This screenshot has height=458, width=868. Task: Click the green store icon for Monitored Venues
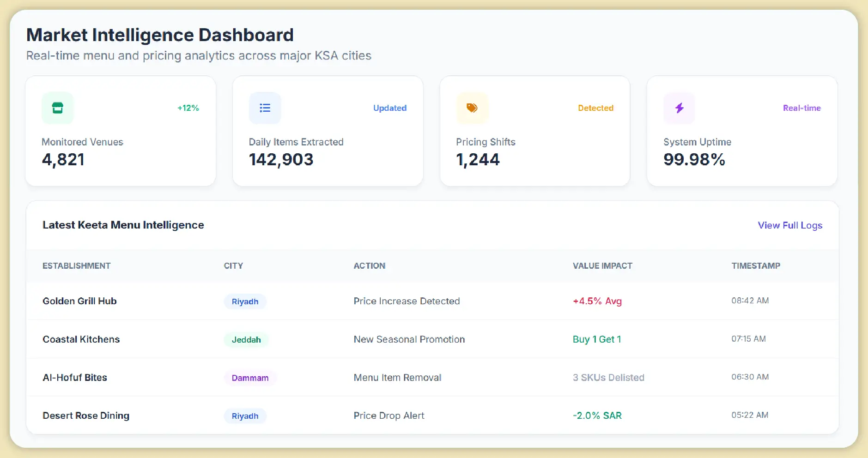(57, 108)
